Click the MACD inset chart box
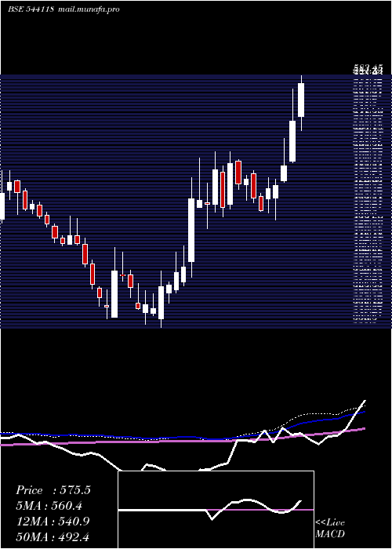The height and width of the screenshot is (549, 392). click(x=216, y=510)
